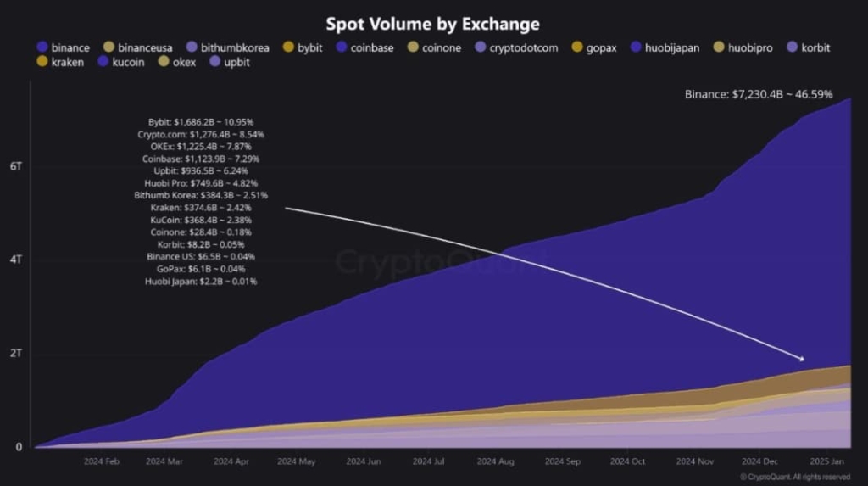Viewport: 868px width, 486px height.
Task: Hide the bithumbkorea series in legend
Action: tap(227, 47)
